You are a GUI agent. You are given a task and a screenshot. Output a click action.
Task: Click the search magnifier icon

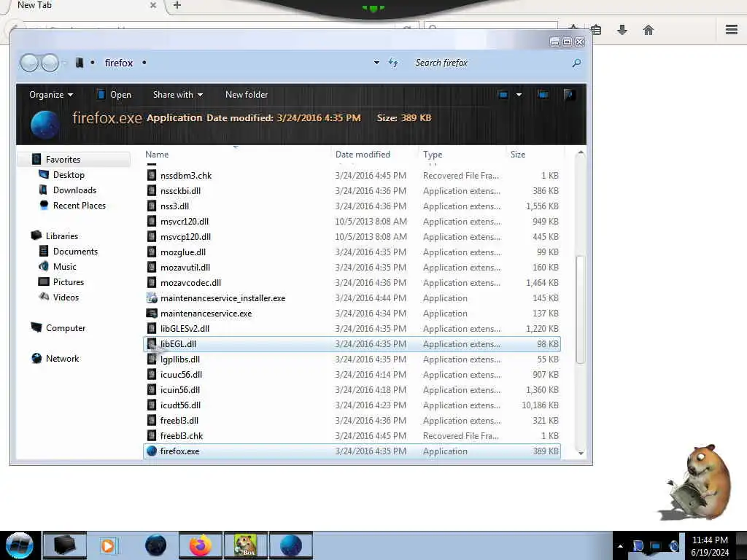click(576, 63)
